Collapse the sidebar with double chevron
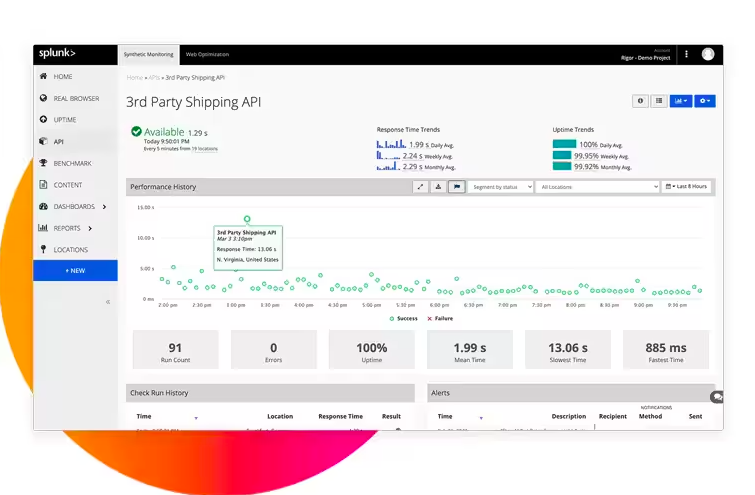 click(x=108, y=301)
